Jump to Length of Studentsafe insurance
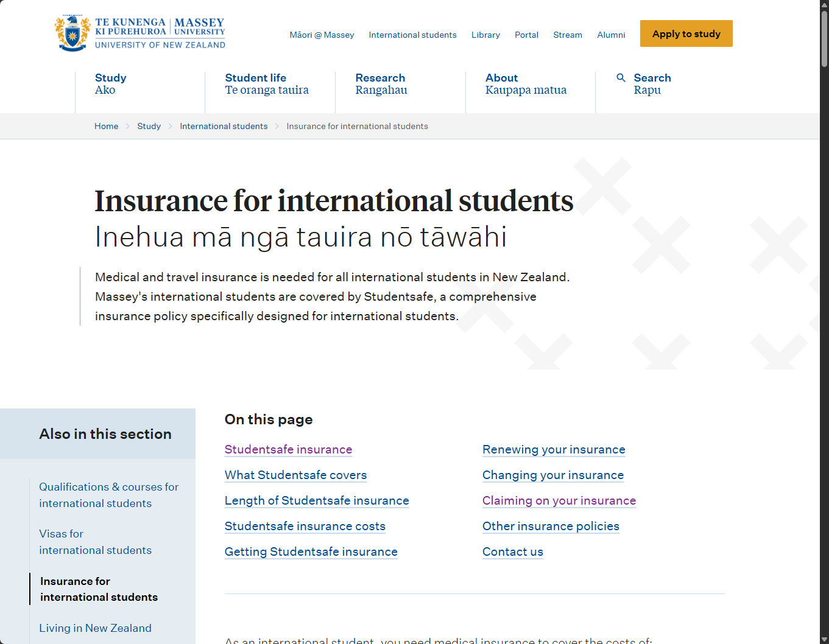Image resolution: width=829 pixels, height=644 pixels. click(x=317, y=500)
